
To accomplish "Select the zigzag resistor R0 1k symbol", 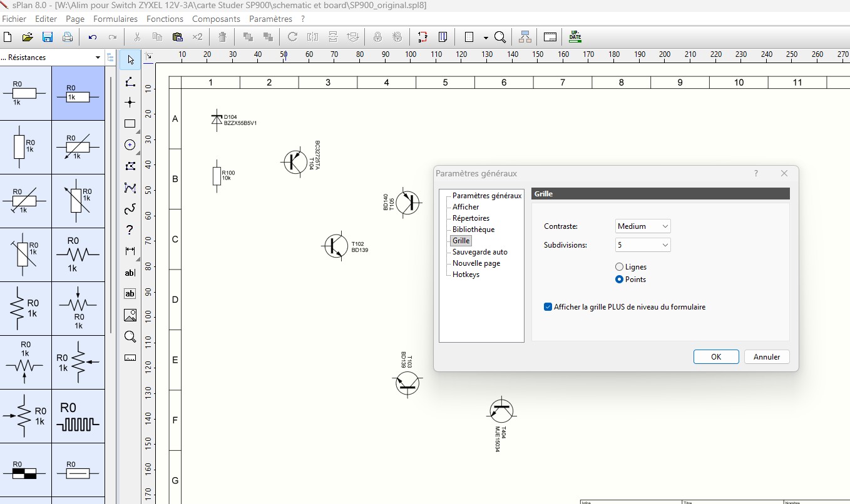I will [x=78, y=255].
